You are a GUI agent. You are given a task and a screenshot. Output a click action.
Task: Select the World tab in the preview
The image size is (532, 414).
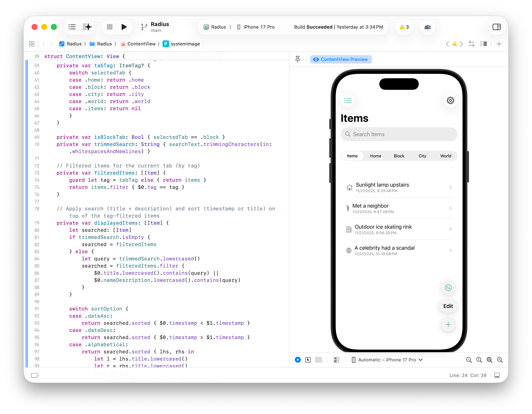tap(446, 156)
